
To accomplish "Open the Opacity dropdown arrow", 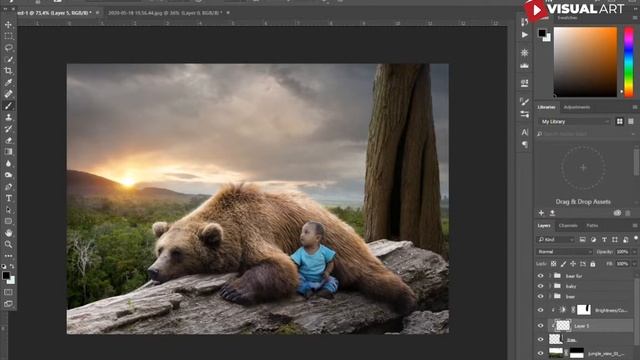I will click(x=634, y=252).
